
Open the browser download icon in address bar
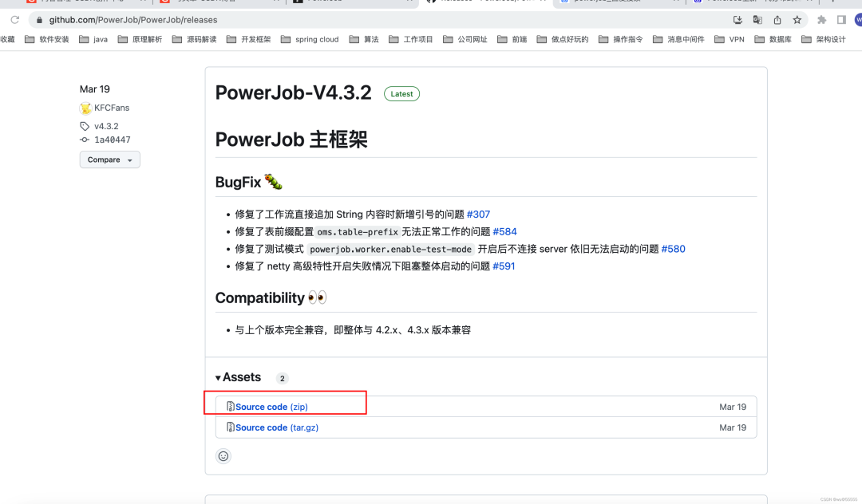tap(736, 19)
